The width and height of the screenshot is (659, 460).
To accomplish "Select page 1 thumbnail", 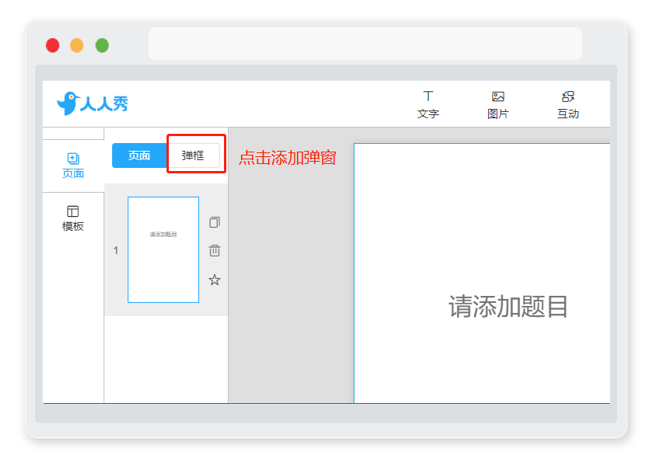I will 163,250.
